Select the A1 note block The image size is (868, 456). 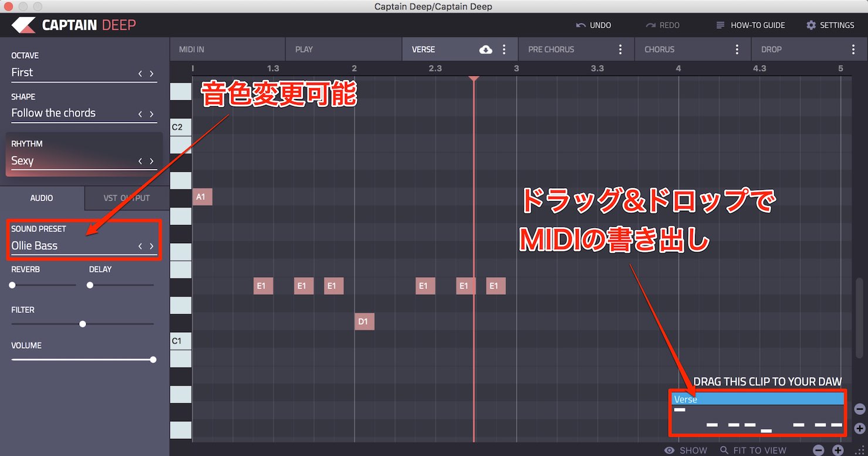click(202, 197)
